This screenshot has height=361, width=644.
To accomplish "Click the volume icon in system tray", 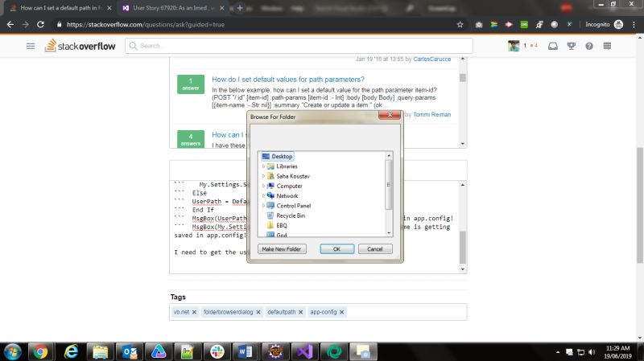I will coord(592,352).
